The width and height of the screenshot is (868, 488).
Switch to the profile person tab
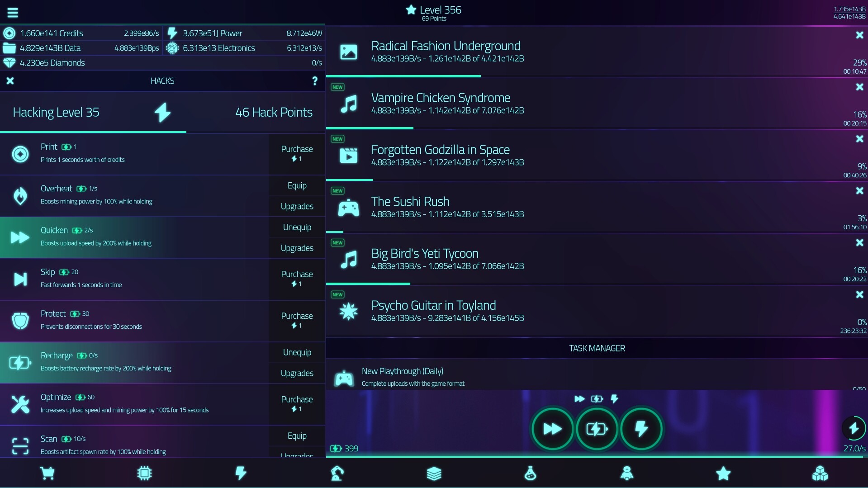click(x=626, y=473)
